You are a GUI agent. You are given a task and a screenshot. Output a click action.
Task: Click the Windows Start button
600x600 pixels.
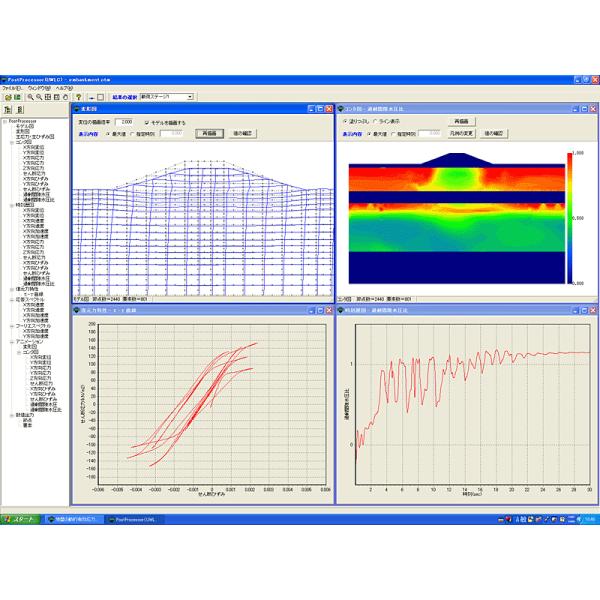(20, 519)
